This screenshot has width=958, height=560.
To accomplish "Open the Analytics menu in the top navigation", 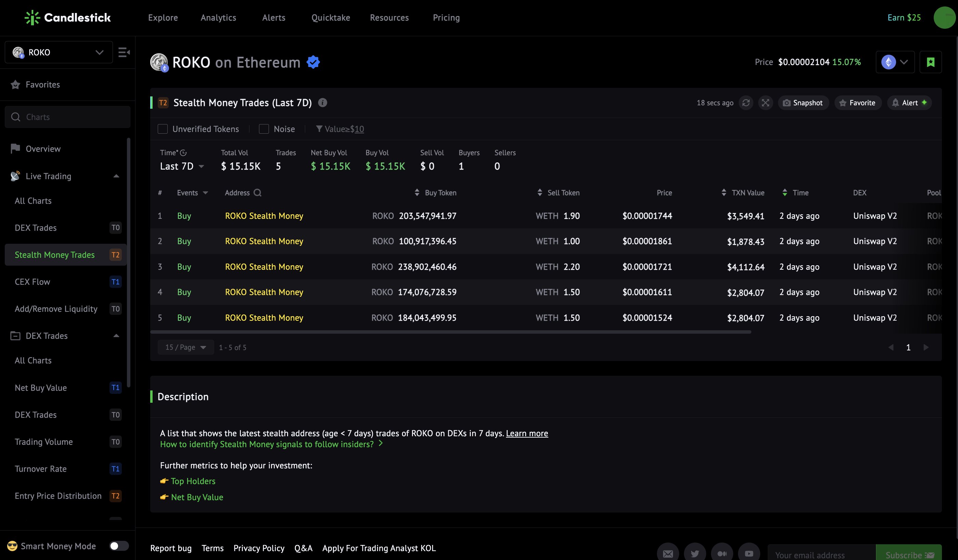I will coord(218,17).
